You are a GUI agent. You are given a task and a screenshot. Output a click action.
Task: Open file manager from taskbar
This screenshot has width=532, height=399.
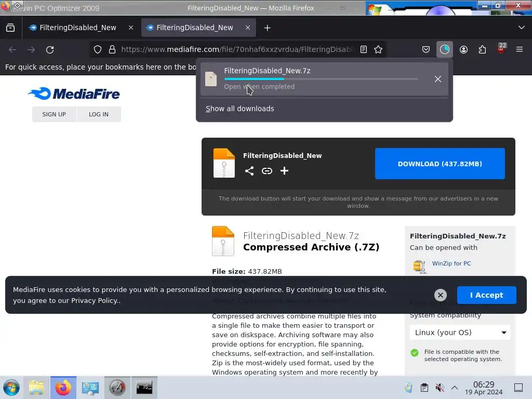pos(36,388)
